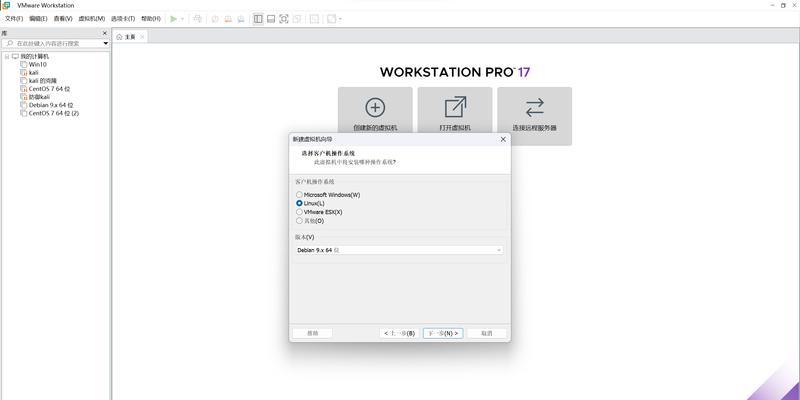
Task: Collapse the 我的计算机 tree node
Action: point(7,56)
